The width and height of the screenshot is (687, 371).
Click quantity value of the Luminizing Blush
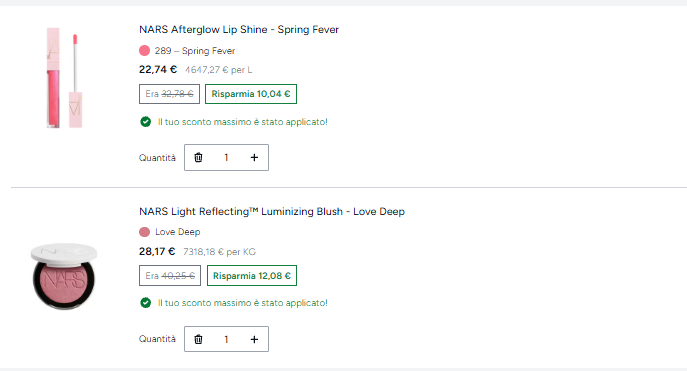[226, 339]
